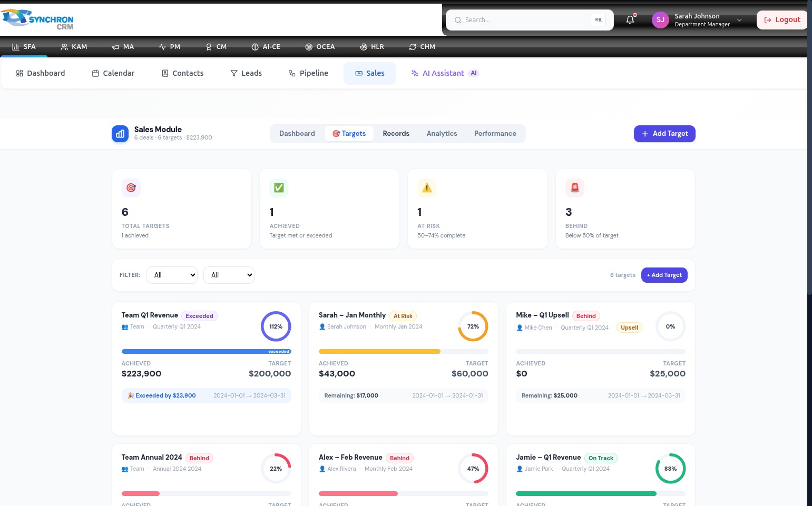Switch to the HLR module
Image resolution: width=812 pixels, height=506 pixels.
pyautogui.click(x=372, y=47)
